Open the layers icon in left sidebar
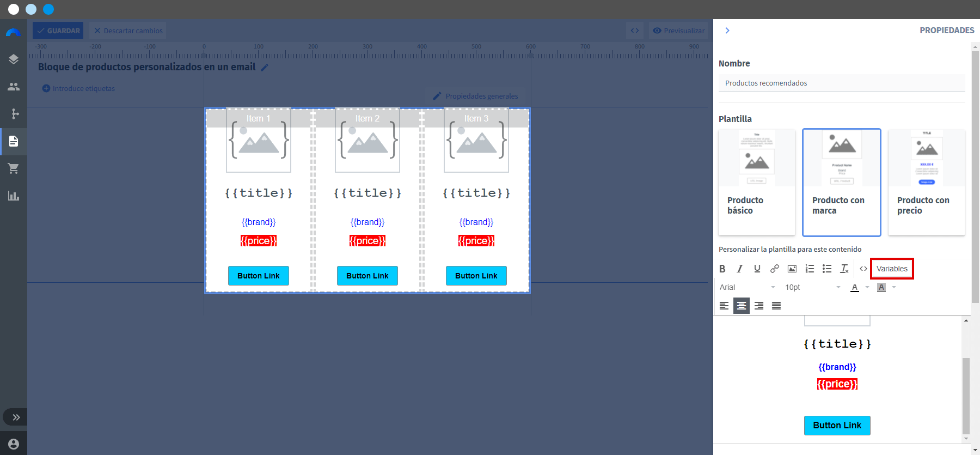Image resolution: width=980 pixels, height=455 pixels. click(x=14, y=59)
